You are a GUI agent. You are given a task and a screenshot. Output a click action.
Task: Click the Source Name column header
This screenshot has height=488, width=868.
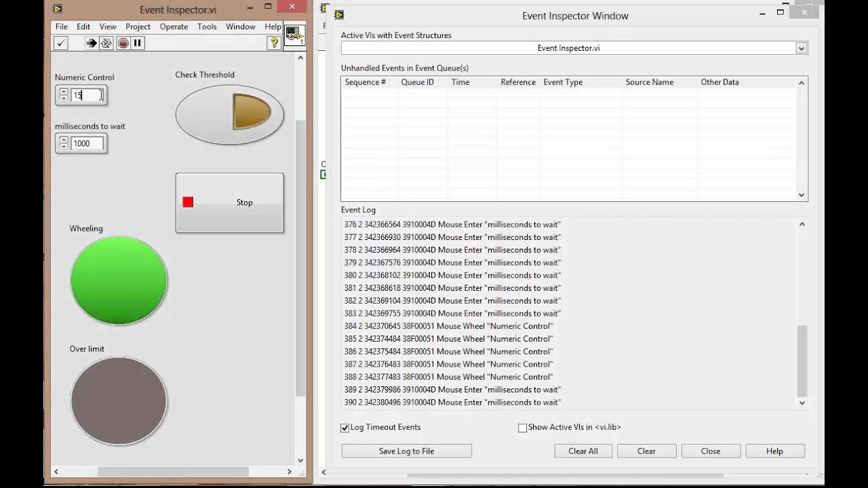coord(650,82)
